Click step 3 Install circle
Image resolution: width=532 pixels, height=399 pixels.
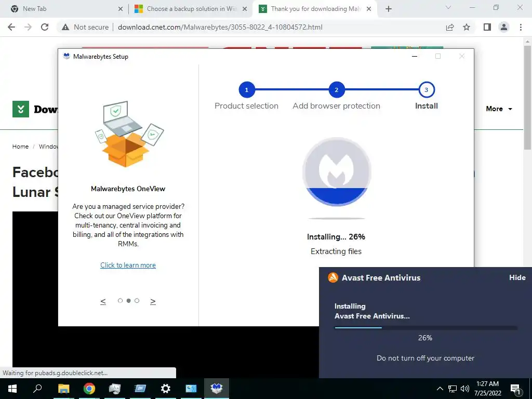(427, 90)
